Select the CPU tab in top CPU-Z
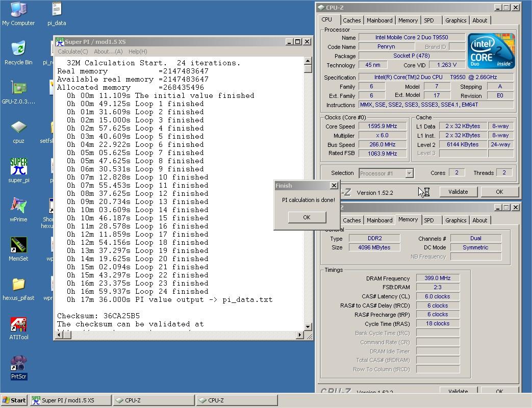 327,20
